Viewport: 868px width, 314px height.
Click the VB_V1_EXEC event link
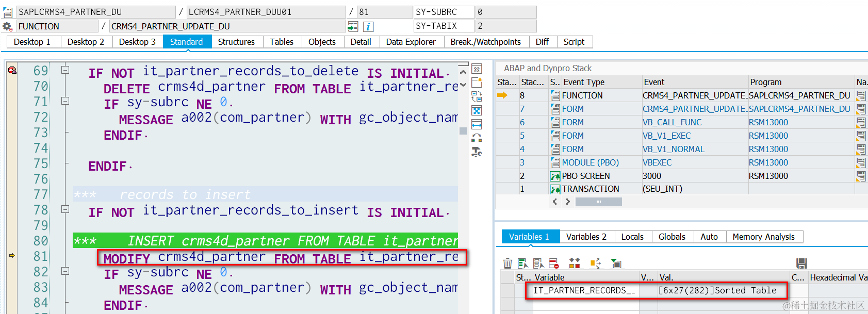click(x=667, y=136)
